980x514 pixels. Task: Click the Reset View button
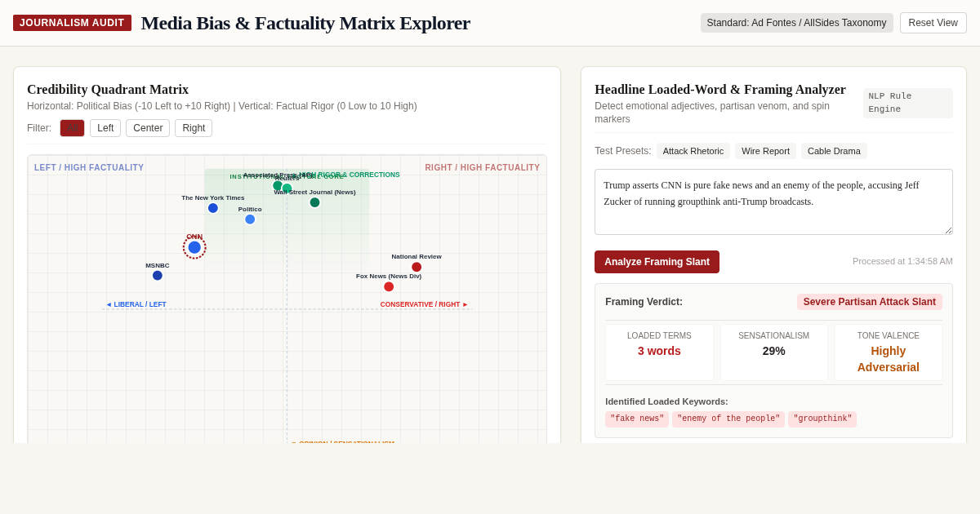tap(933, 23)
